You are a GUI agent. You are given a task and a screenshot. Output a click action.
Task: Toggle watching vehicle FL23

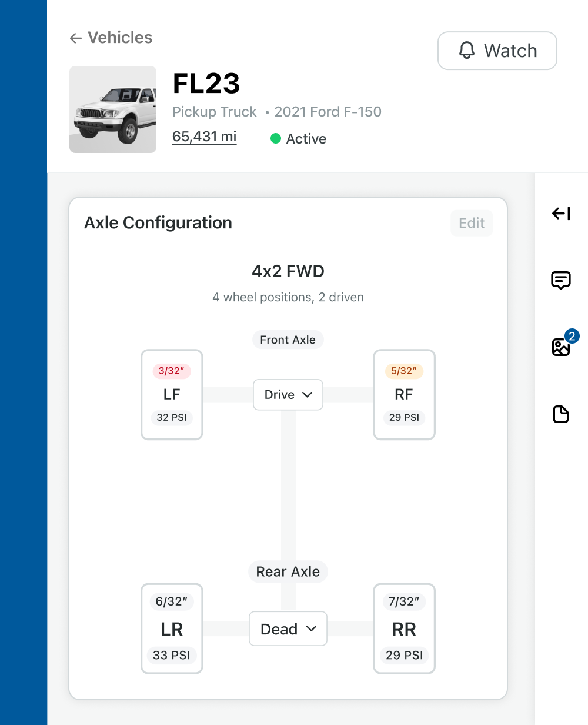coord(497,51)
